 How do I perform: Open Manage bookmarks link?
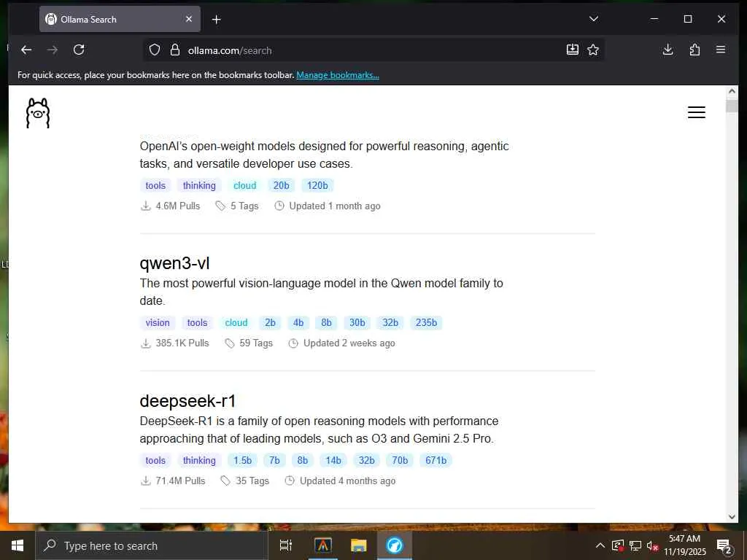(338, 75)
